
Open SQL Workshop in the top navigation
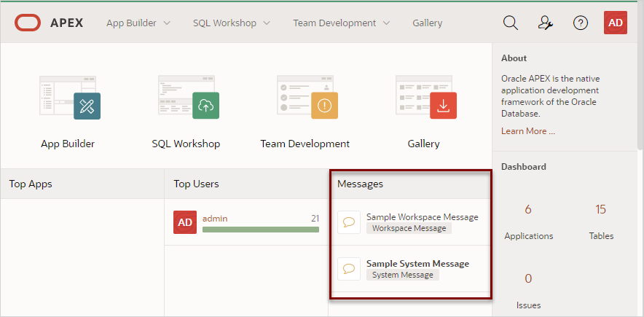[224, 23]
